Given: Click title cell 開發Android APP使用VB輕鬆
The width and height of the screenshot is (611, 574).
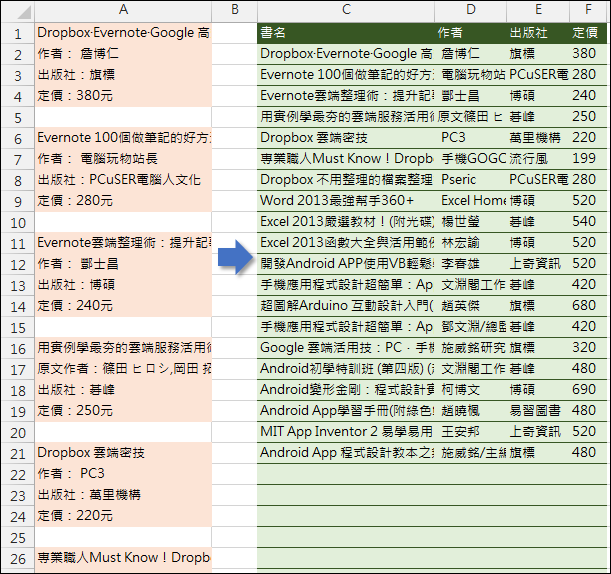Looking at the screenshot, I should click(346, 264).
